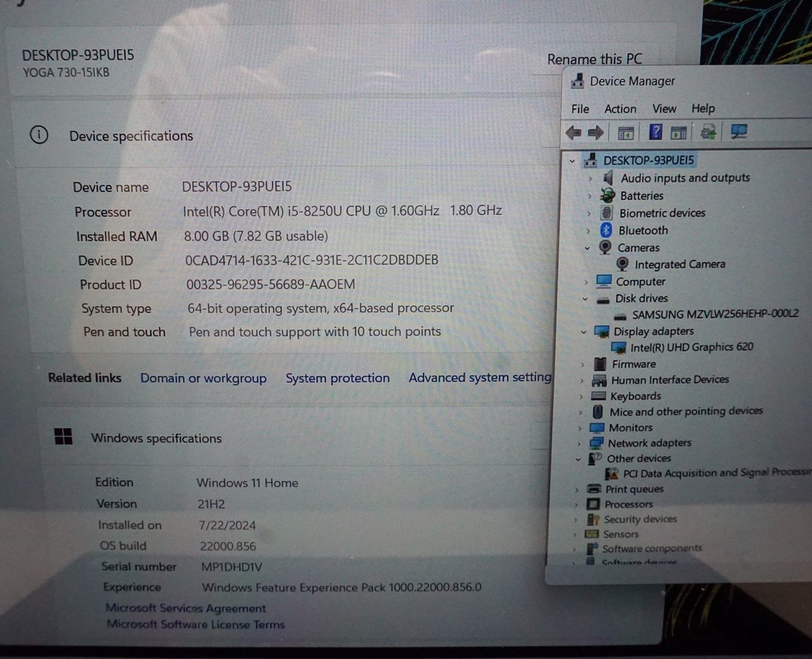The width and height of the screenshot is (812, 659).
Task: Collapse the Display adapters category arrow
Action: click(x=583, y=332)
